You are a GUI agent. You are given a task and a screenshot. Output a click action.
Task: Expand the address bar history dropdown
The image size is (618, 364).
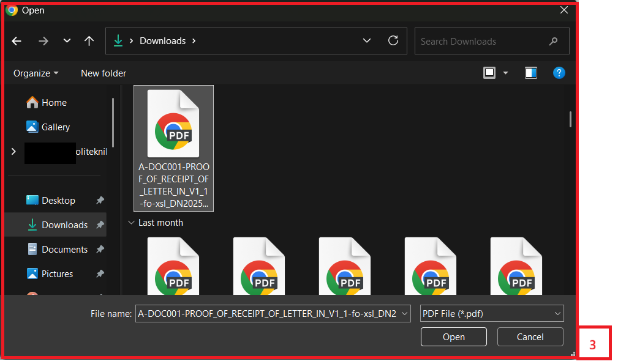point(367,41)
